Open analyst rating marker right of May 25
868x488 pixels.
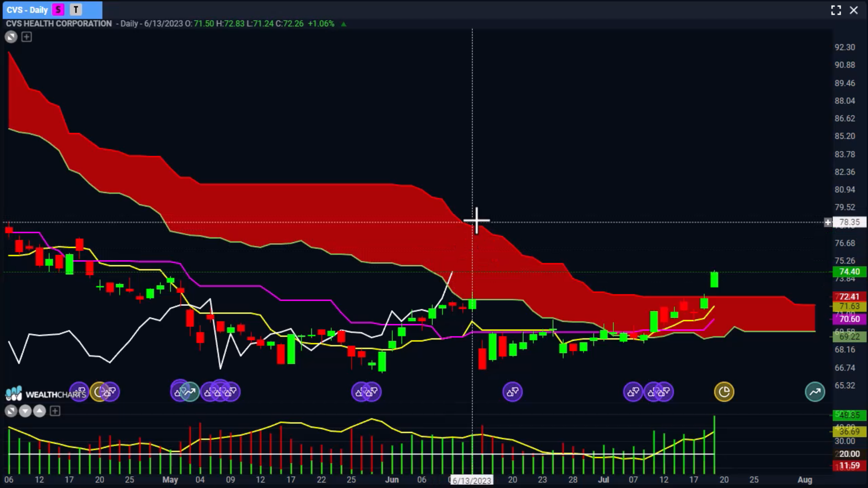pos(372,392)
